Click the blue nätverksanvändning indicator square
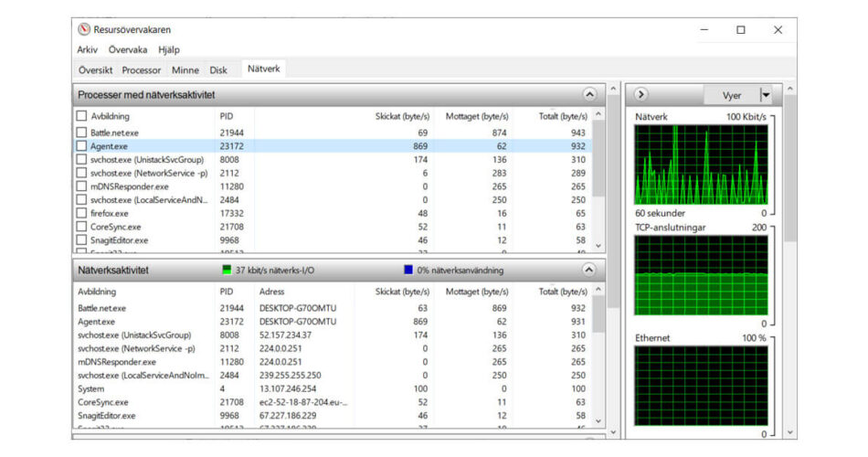The width and height of the screenshot is (868, 457). (408, 271)
